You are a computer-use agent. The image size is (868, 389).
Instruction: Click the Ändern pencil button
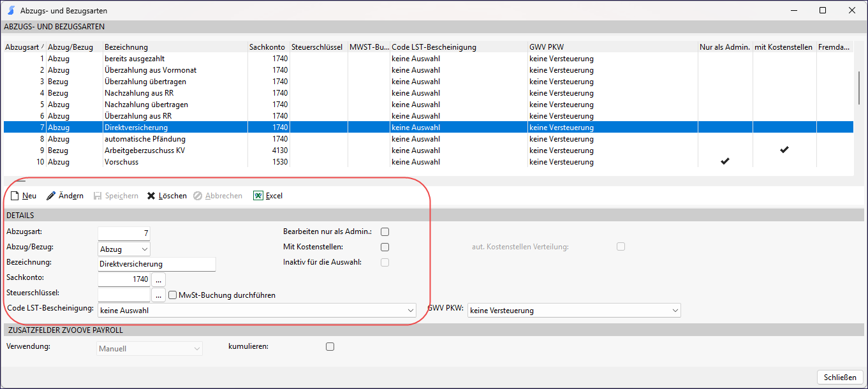(x=65, y=196)
